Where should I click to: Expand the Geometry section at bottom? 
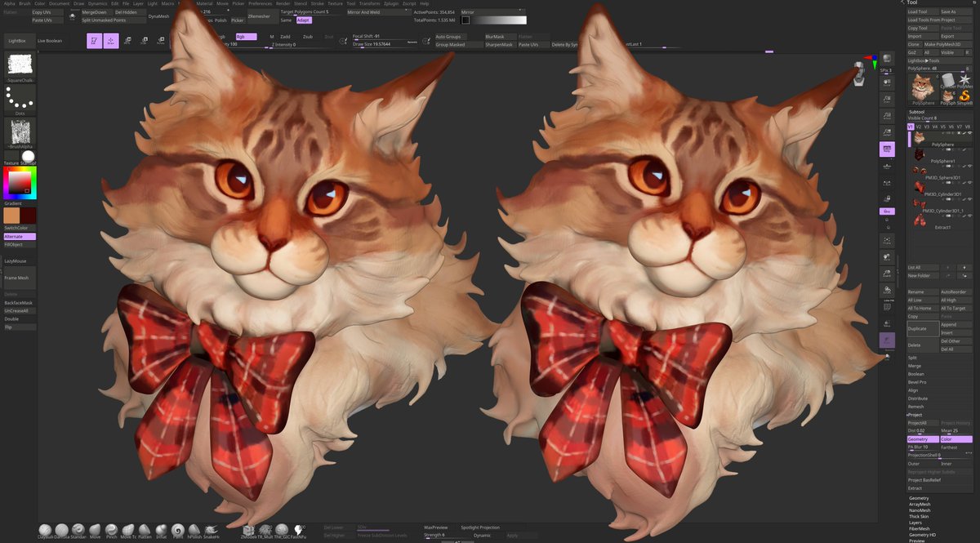click(x=919, y=498)
